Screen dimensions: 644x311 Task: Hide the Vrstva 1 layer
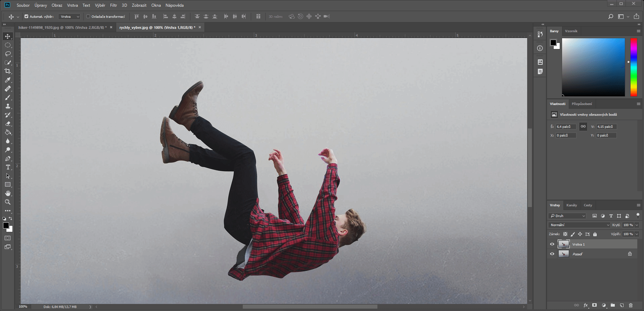tap(552, 244)
